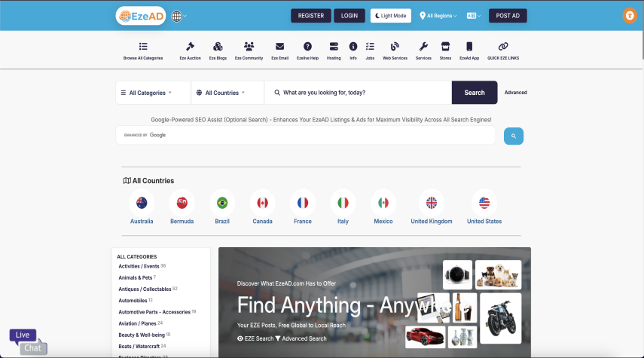Click the POST AD button
Screen dimensions: 644x358
pyautogui.click(x=508, y=16)
